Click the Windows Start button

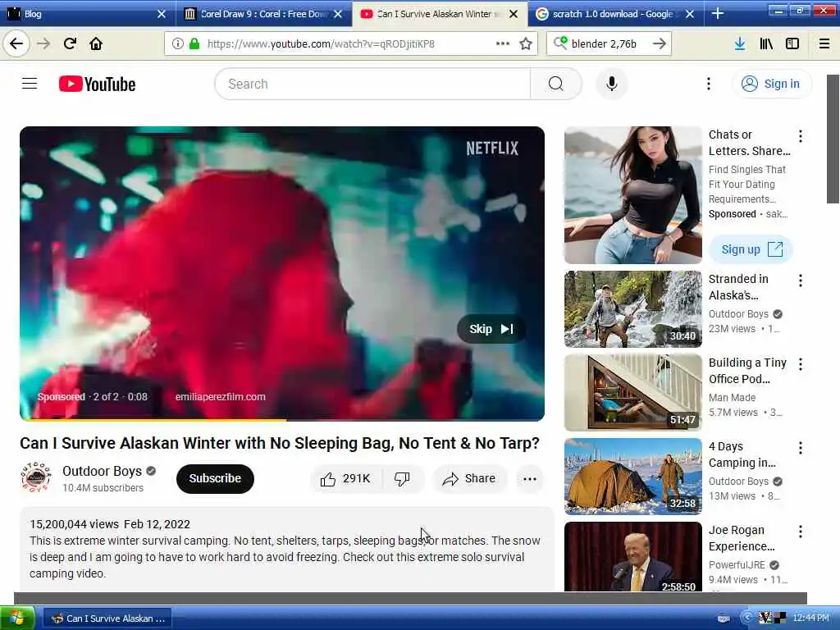tap(18, 619)
